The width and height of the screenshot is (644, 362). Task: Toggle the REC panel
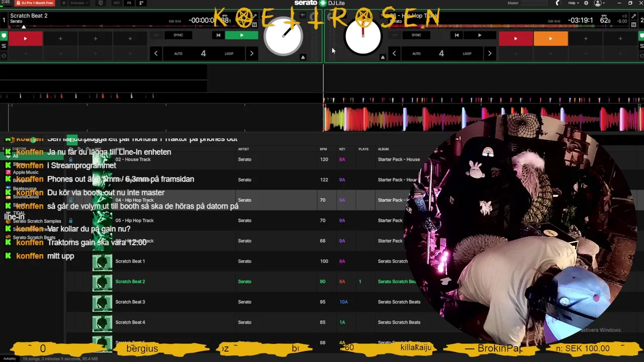[x=117, y=3]
